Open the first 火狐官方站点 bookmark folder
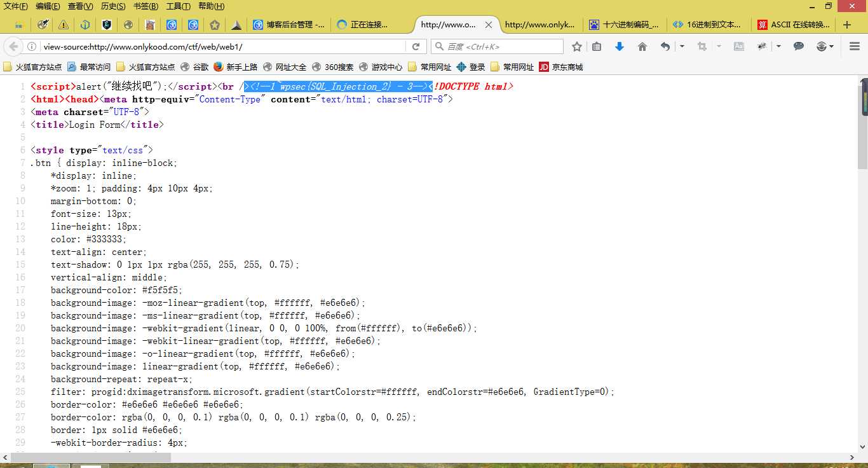The width and height of the screenshot is (868, 468). 32,67
